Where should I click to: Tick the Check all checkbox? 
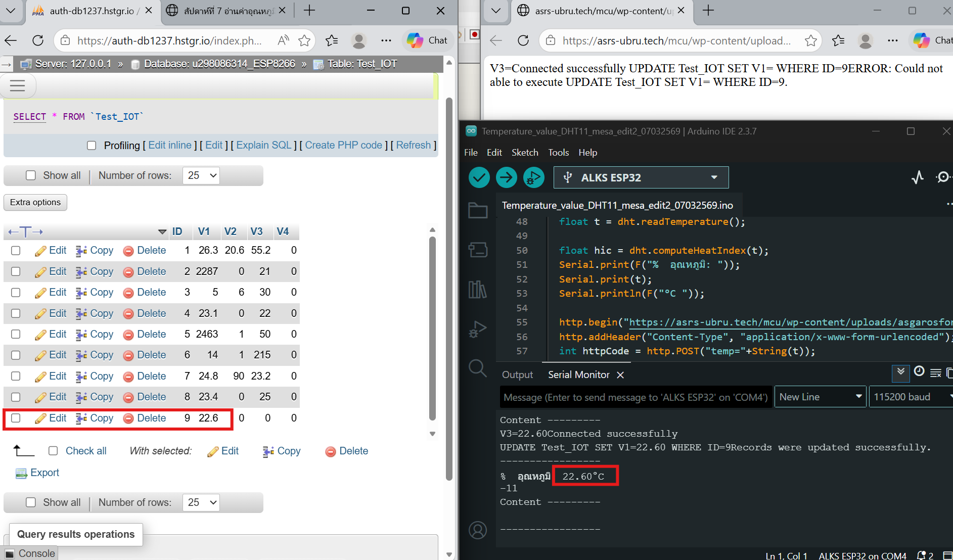click(53, 451)
